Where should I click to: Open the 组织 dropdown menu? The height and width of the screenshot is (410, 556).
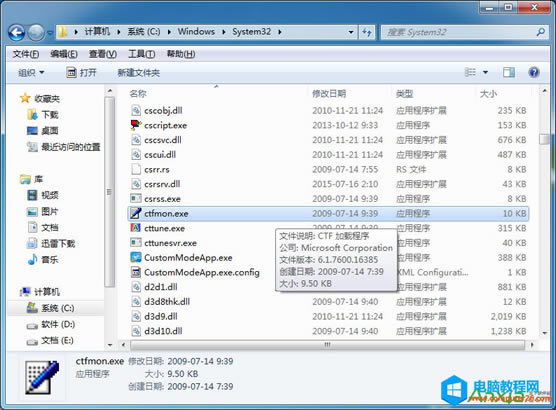(31, 73)
